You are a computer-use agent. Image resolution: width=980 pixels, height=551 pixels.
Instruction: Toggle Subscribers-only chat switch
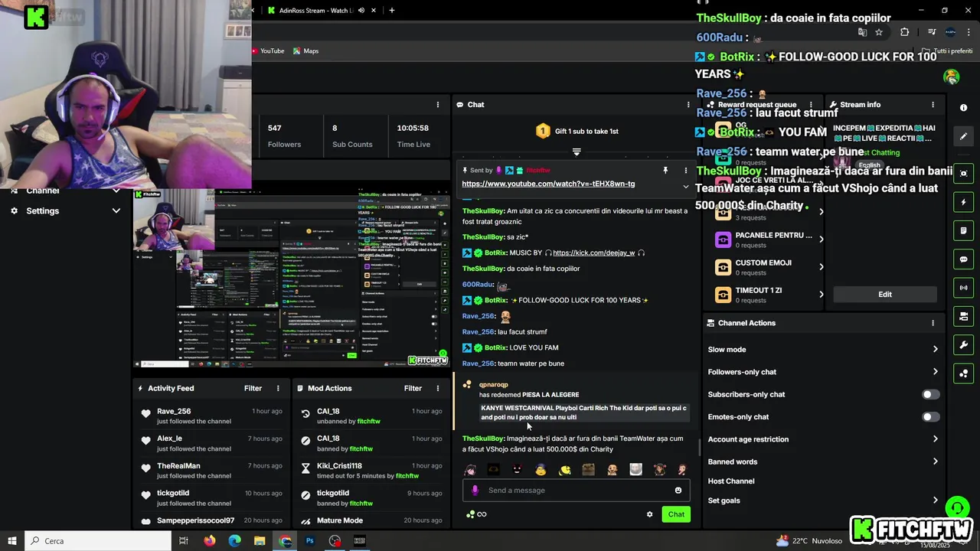pyautogui.click(x=929, y=395)
